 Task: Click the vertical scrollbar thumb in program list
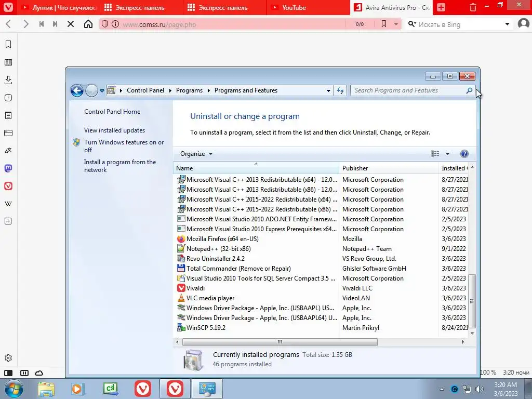click(x=472, y=301)
